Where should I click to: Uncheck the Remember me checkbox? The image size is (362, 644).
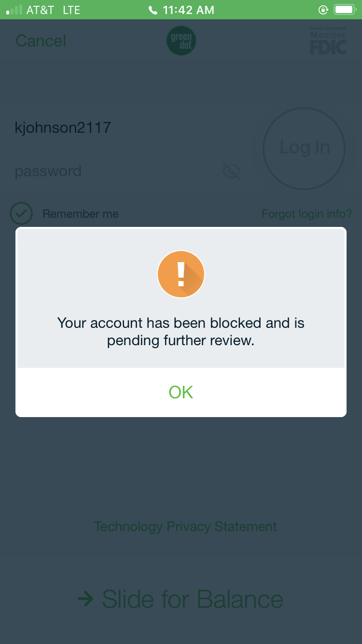tap(21, 213)
